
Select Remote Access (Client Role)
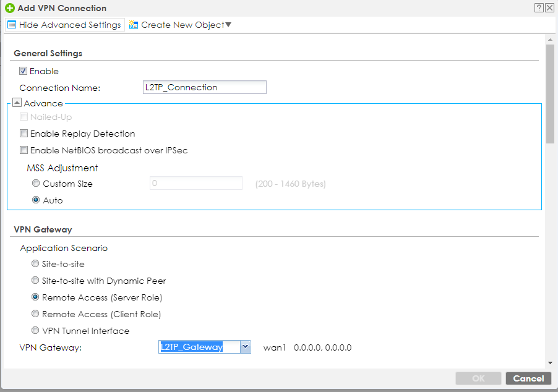pos(35,314)
